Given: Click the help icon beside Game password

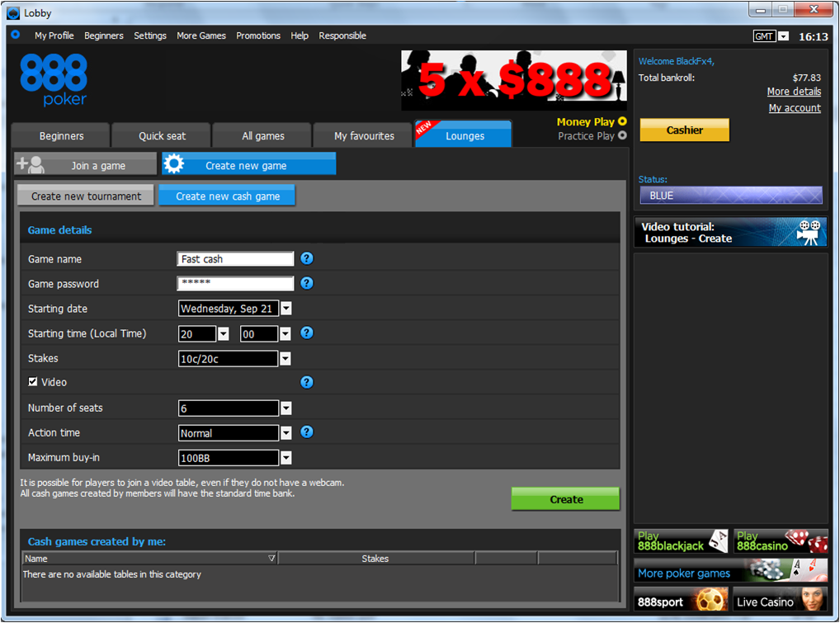Looking at the screenshot, I should coord(306,283).
